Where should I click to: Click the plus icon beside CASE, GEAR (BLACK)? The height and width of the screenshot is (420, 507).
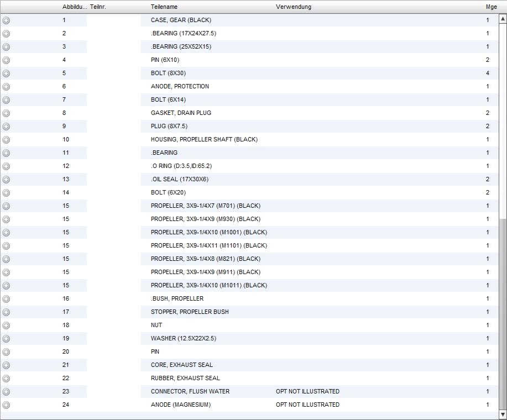point(6,20)
